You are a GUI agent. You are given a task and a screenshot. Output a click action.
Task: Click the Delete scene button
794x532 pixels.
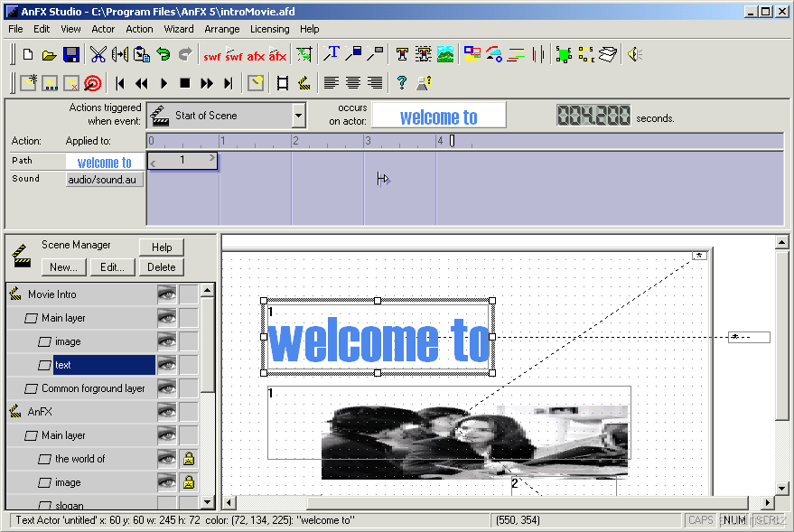(x=161, y=267)
